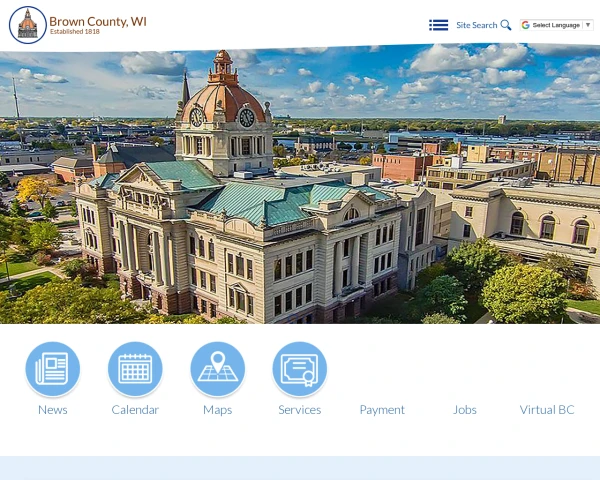Image resolution: width=600 pixels, height=480 pixels.
Task: Click the Brown County, WI title
Action: (98, 21)
